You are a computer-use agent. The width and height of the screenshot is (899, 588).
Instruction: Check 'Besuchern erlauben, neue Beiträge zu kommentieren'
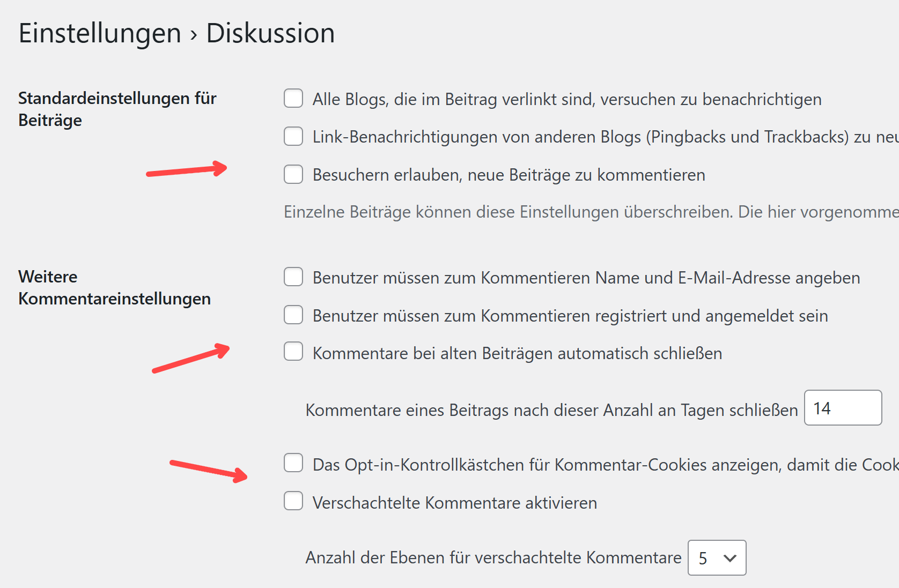coord(293,174)
